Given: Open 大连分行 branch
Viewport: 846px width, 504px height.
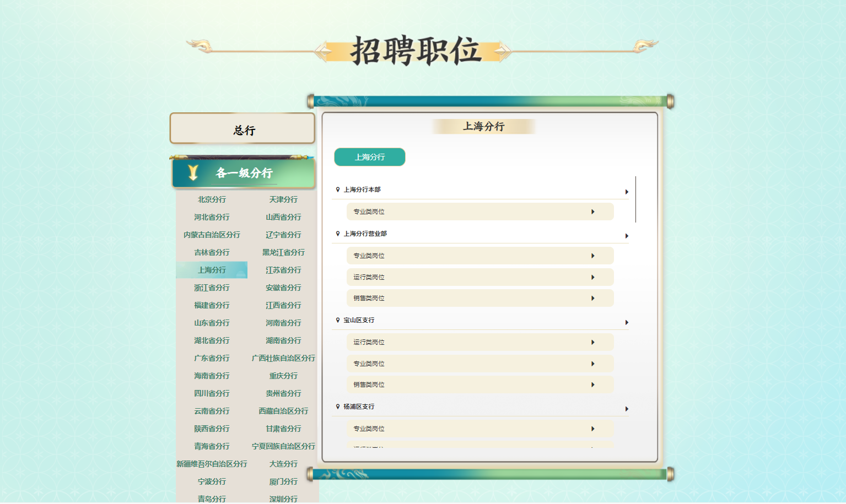Looking at the screenshot, I should click(283, 464).
